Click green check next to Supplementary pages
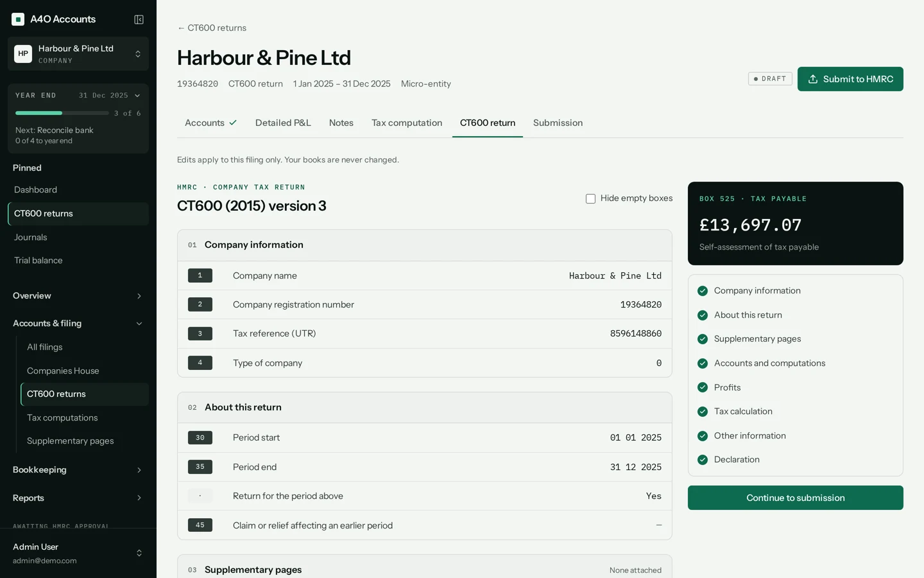Screen dimensions: 924x578 click(x=703, y=339)
